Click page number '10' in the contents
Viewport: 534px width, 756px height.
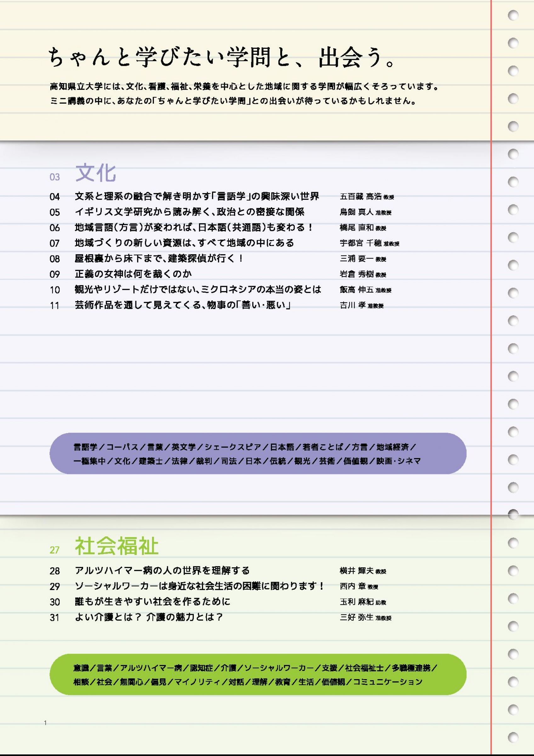click(x=54, y=290)
